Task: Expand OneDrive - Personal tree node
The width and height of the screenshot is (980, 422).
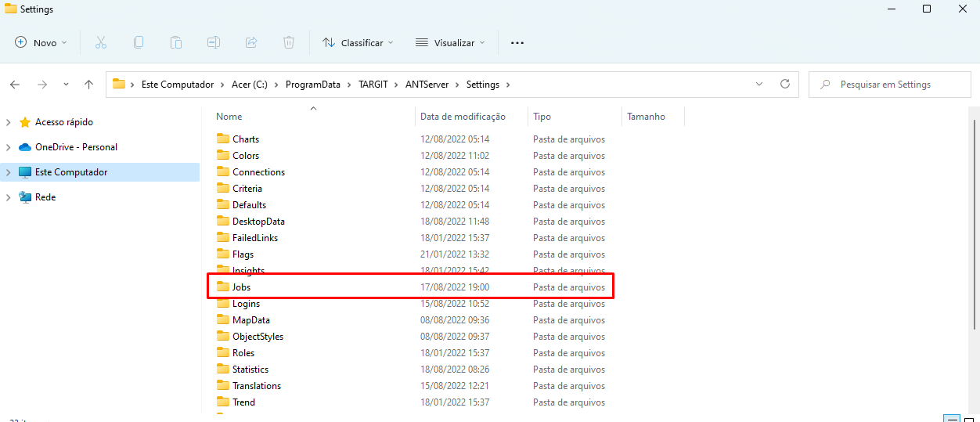Action: [9, 147]
